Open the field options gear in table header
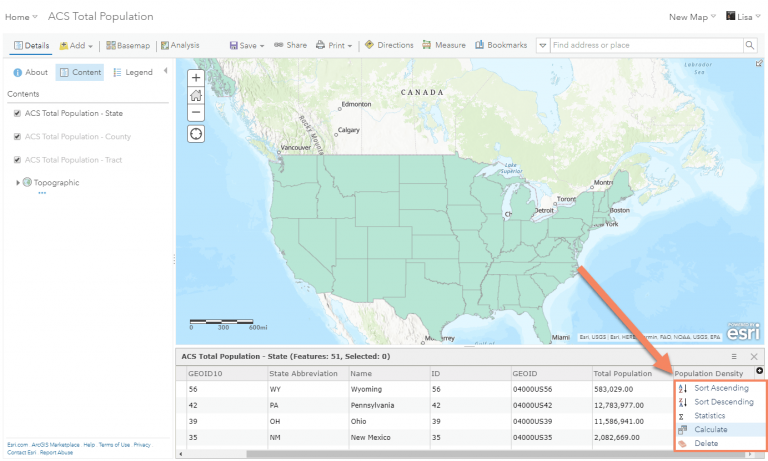 pyautogui.click(x=759, y=371)
